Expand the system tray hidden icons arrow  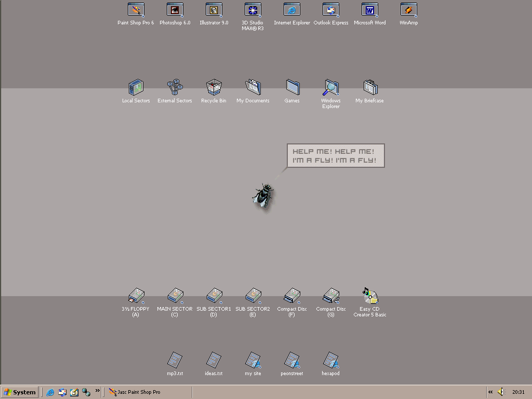click(x=490, y=392)
